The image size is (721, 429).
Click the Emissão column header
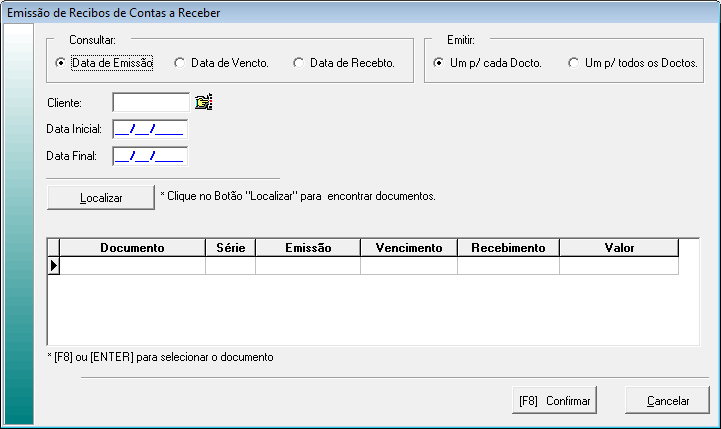(308, 248)
